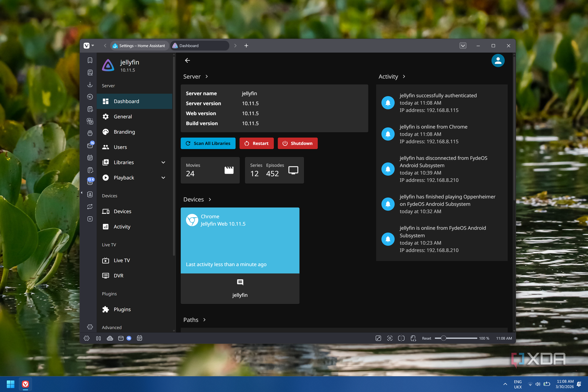Click the Scan All Libraries button
This screenshot has width=588, height=392.
pyautogui.click(x=208, y=143)
